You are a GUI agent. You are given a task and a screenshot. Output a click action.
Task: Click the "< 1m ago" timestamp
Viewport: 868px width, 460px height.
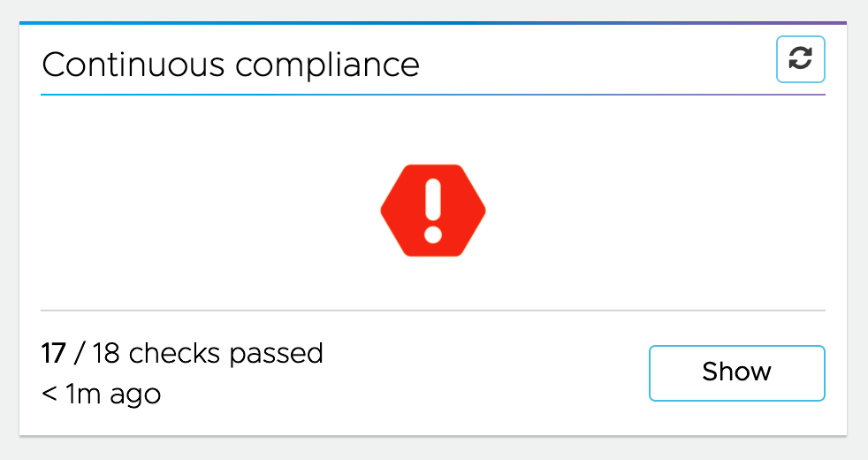coord(101,393)
